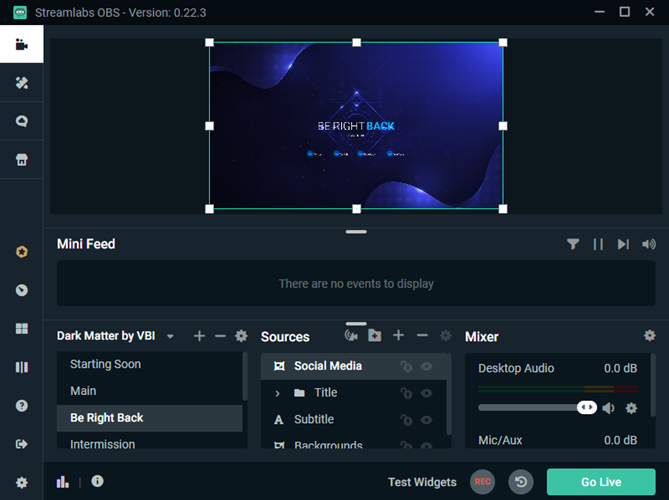Click the Sources list scrollbar
The image size is (669, 500).
tap(448, 395)
